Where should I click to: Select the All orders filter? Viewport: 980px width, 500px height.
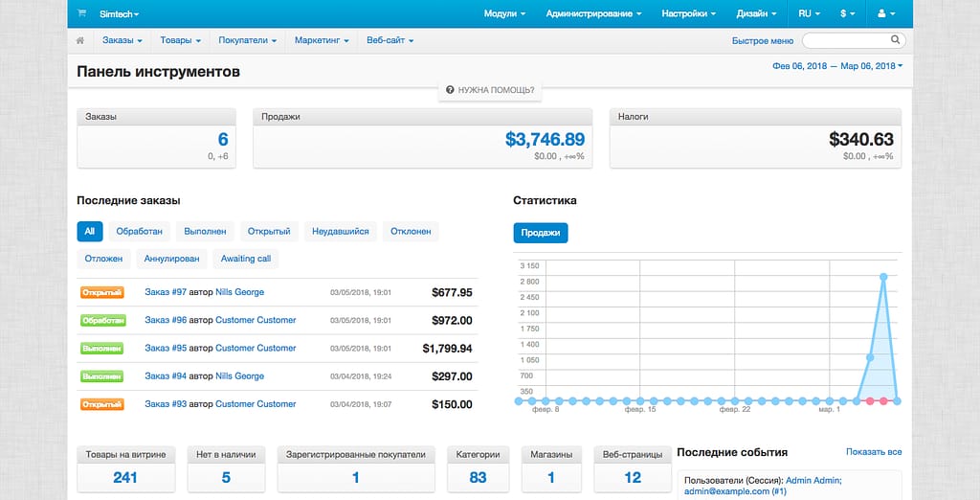coord(89,231)
